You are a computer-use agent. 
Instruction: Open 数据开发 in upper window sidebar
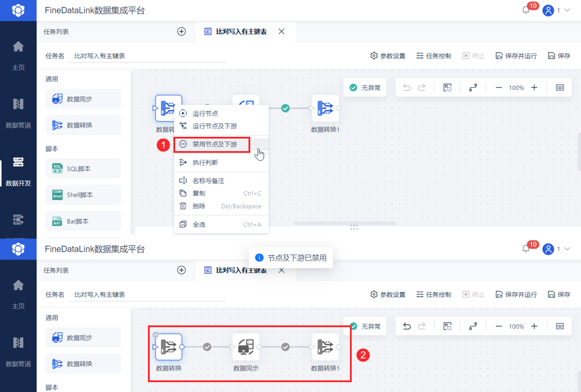tap(18, 171)
